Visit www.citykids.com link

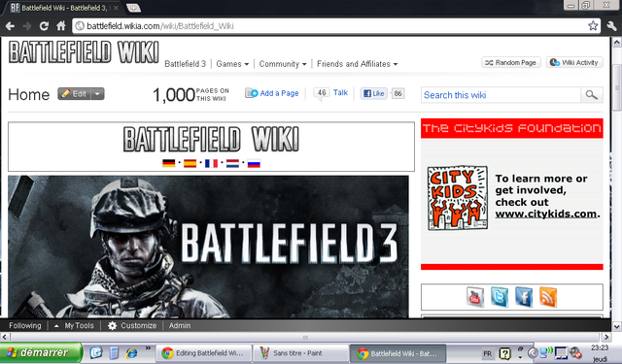click(545, 214)
